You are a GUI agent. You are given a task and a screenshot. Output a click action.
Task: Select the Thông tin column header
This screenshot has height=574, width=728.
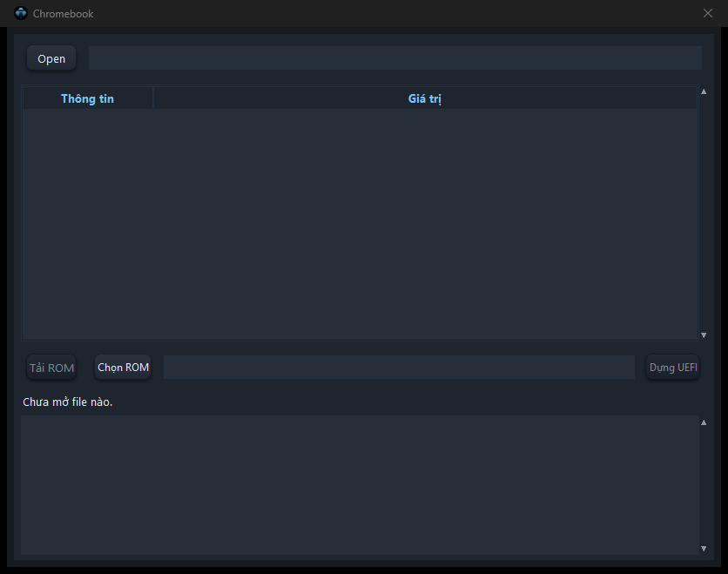click(x=88, y=98)
